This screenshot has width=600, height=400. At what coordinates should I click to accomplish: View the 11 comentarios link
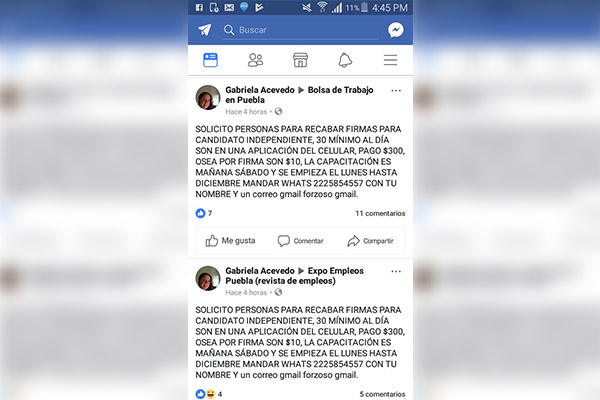[380, 213]
